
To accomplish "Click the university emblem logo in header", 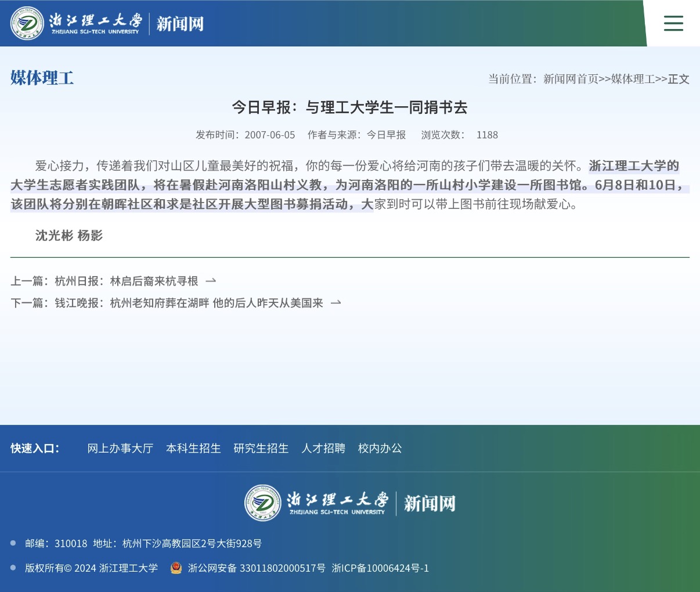I will [27, 23].
